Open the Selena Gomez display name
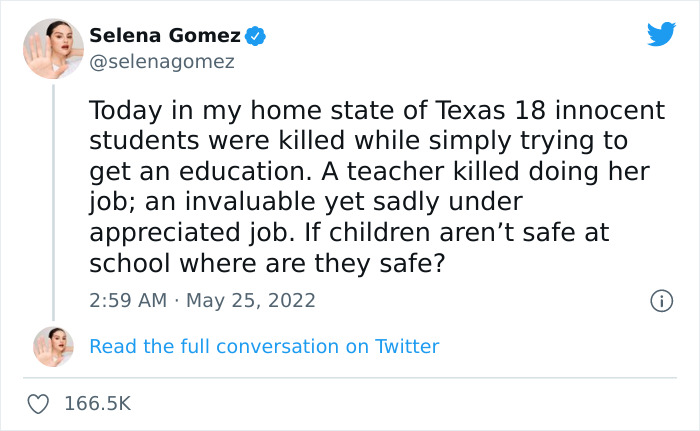 click(165, 36)
